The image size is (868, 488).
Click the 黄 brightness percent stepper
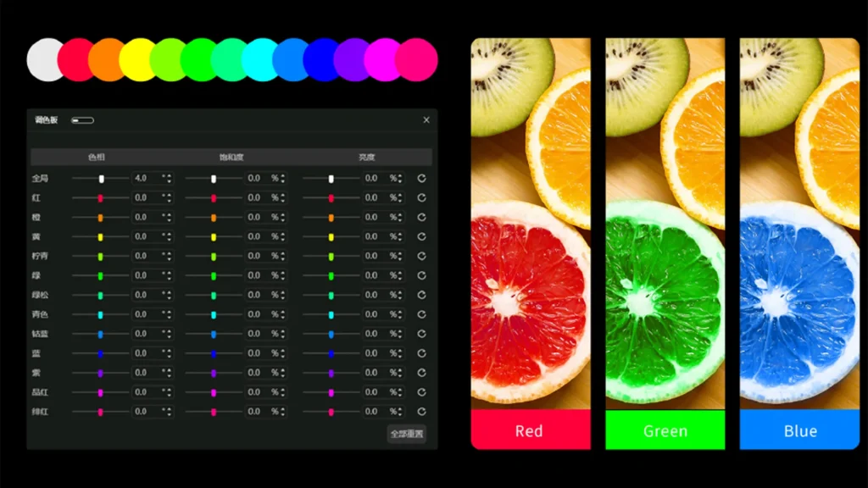coord(401,237)
